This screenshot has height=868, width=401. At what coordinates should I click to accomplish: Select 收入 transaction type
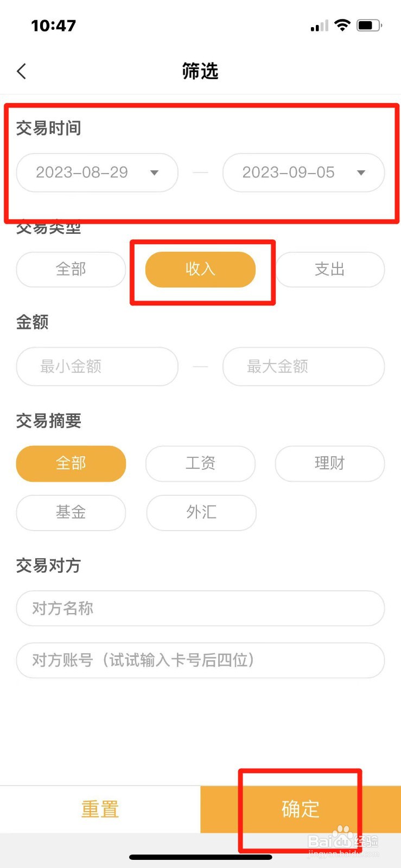[x=200, y=269]
